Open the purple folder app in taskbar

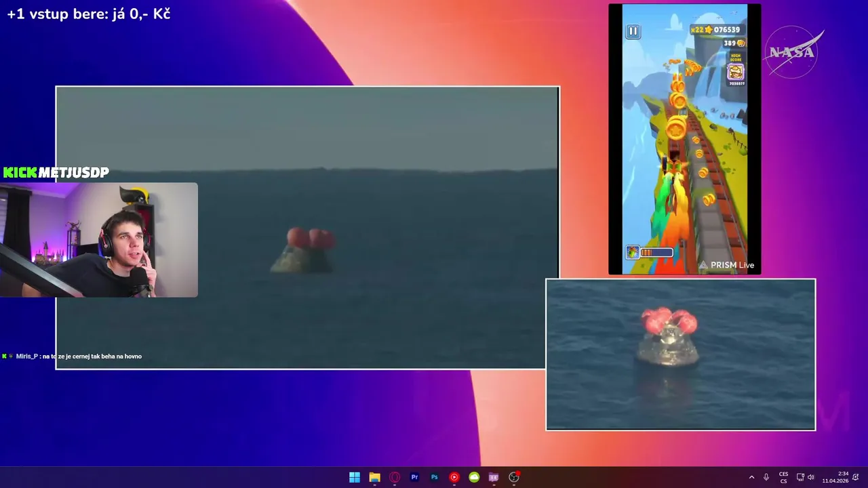coord(494,477)
